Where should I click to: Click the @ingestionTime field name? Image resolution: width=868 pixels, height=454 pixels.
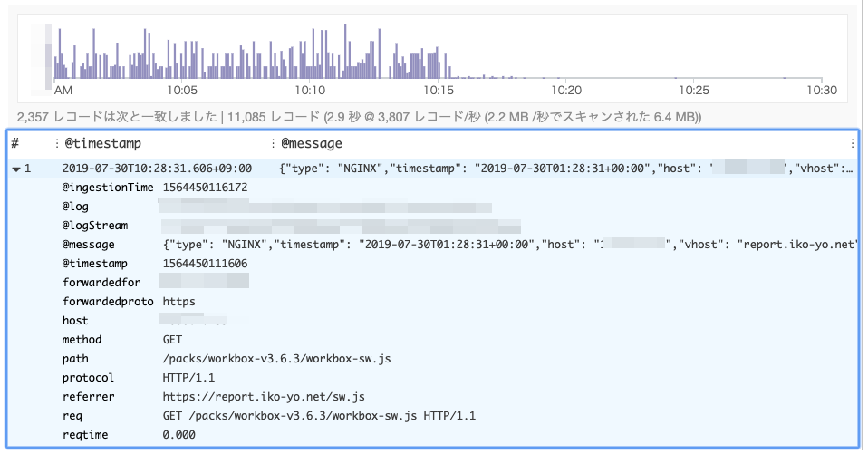[108, 188]
